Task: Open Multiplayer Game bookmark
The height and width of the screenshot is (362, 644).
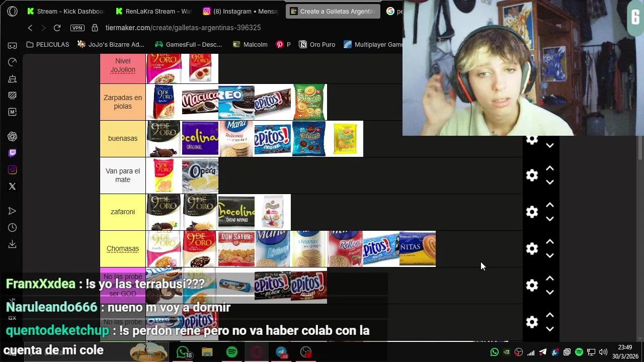Action: click(x=373, y=44)
